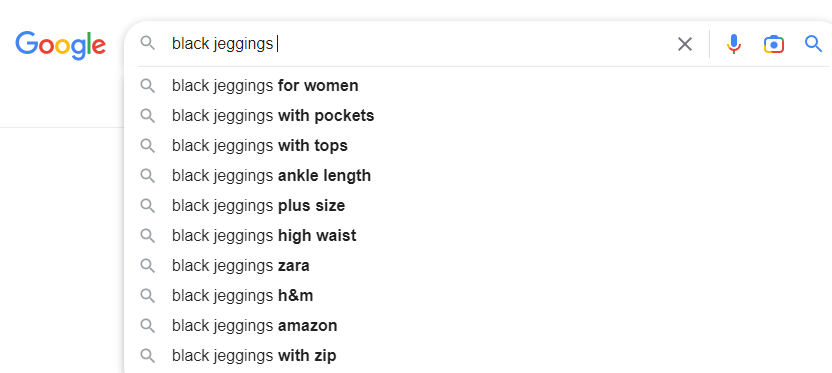Open search by image camera icon

click(x=774, y=44)
